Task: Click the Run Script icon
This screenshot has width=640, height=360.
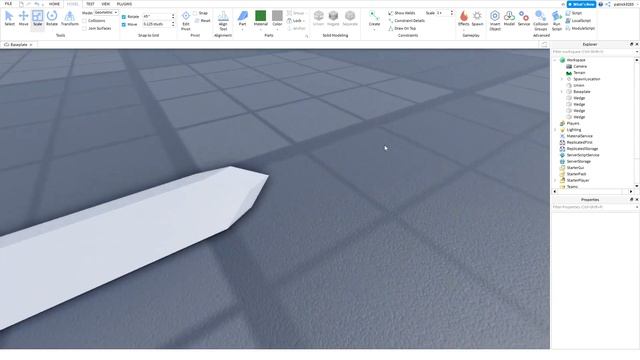Action: pyautogui.click(x=556, y=20)
